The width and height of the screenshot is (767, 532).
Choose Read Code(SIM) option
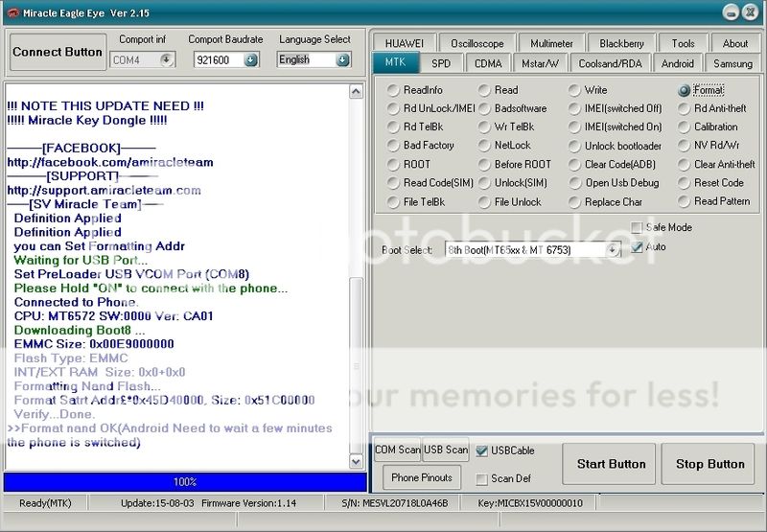point(430,183)
